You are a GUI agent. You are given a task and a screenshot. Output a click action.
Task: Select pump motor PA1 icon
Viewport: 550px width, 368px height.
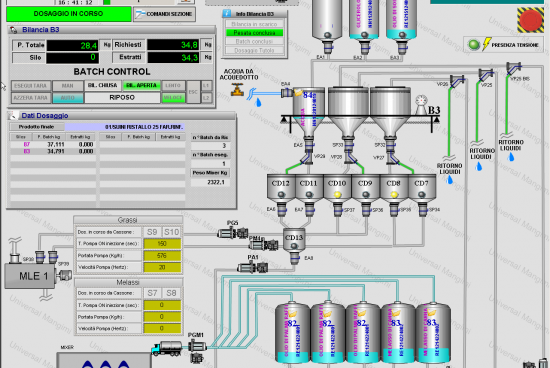point(253,268)
